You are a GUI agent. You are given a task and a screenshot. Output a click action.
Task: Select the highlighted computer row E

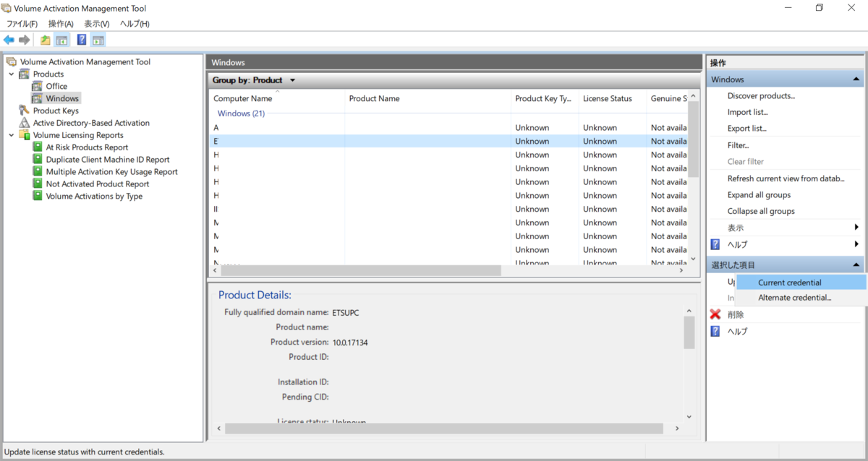point(448,142)
